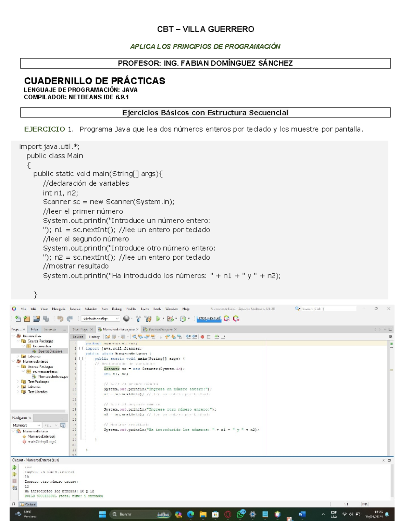
Task: Select main(String[] args) in the Navigator panel
Action: pyautogui.click(x=41, y=442)
